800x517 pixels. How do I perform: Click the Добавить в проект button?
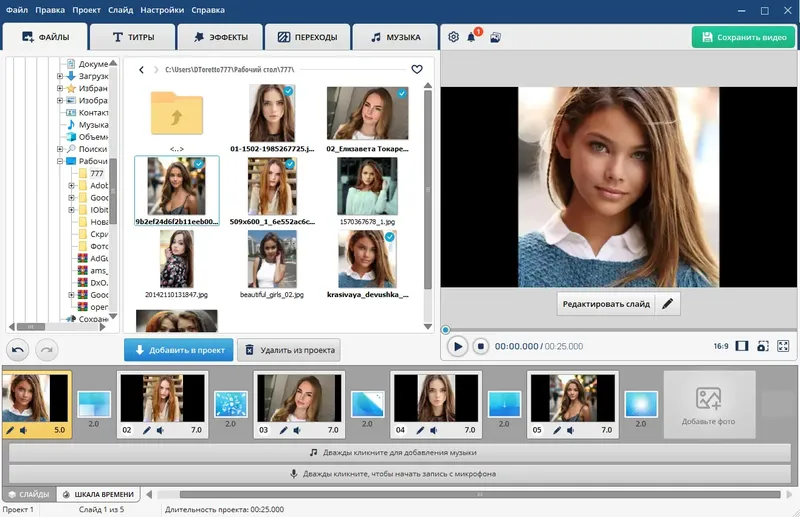point(179,349)
